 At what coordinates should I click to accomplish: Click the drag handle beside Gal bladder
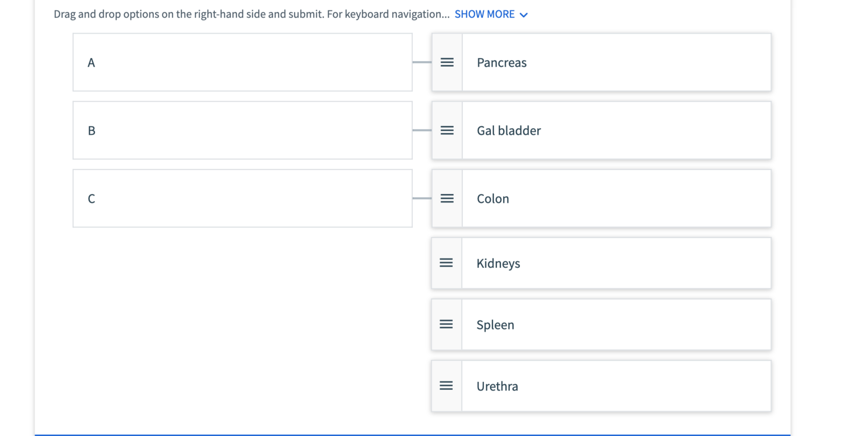447,130
